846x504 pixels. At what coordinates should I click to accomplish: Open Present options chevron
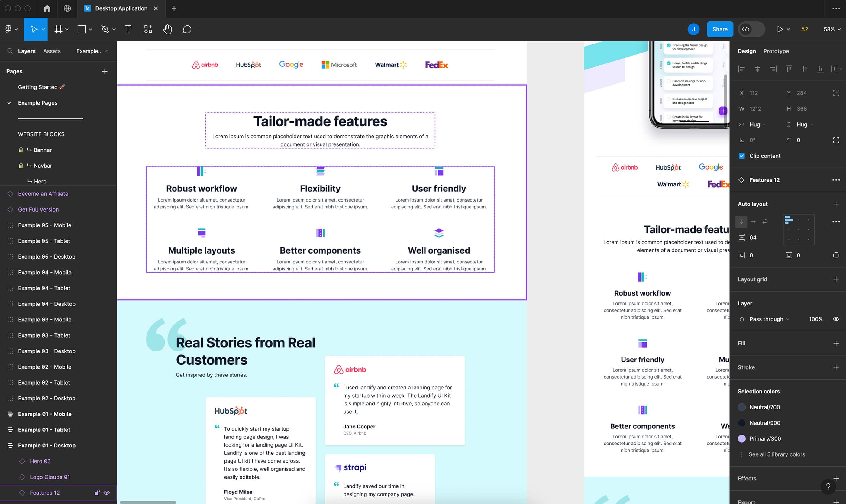788,29
